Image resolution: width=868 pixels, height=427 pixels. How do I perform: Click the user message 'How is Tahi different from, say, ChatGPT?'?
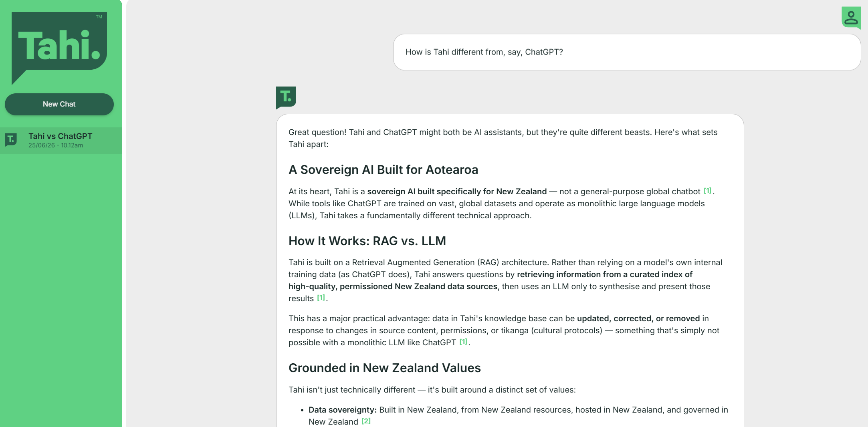pyautogui.click(x=627, y=52)
